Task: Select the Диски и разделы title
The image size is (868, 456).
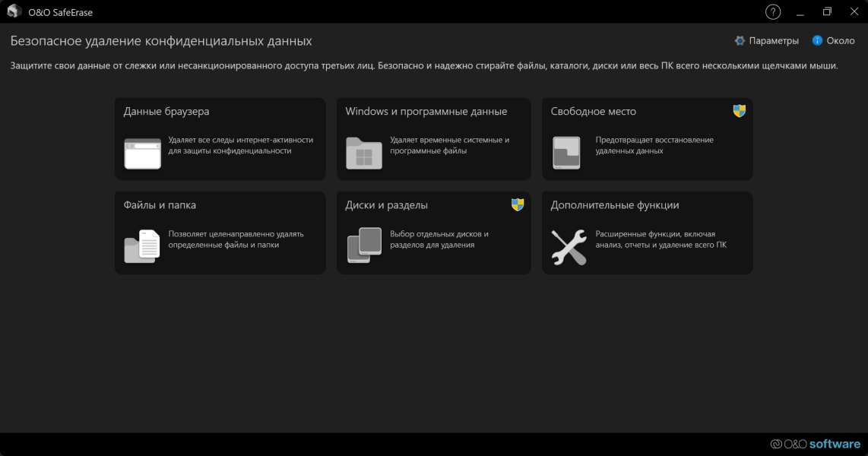Action: [x=386, y=204]
